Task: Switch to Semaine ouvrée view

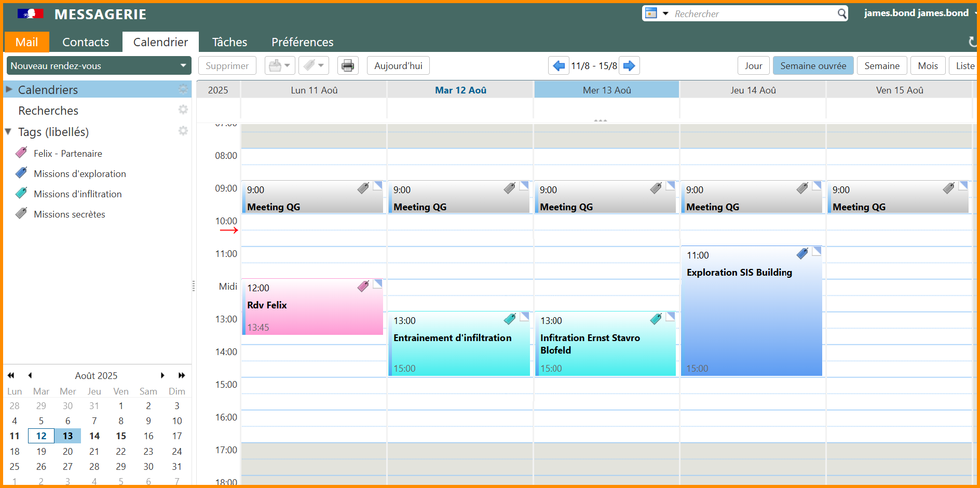Action: coord(813,66)
